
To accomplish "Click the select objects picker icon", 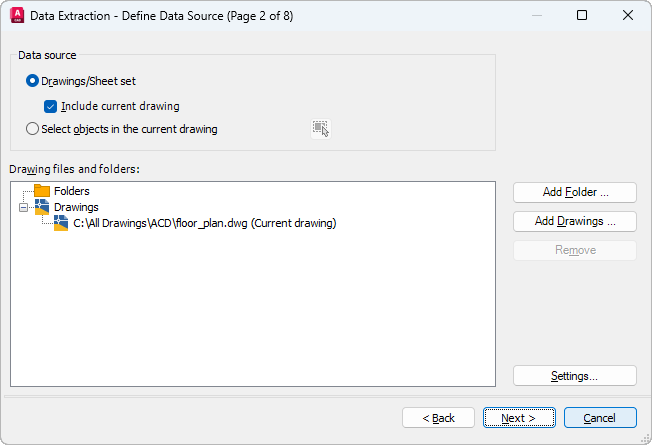I will click(320, 128).
